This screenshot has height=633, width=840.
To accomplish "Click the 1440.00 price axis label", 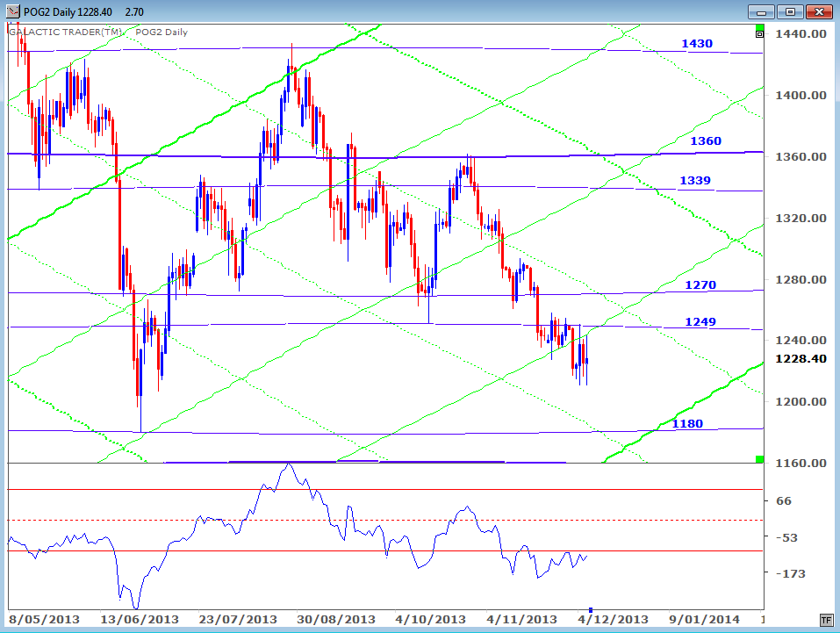I will click(801, 33).
